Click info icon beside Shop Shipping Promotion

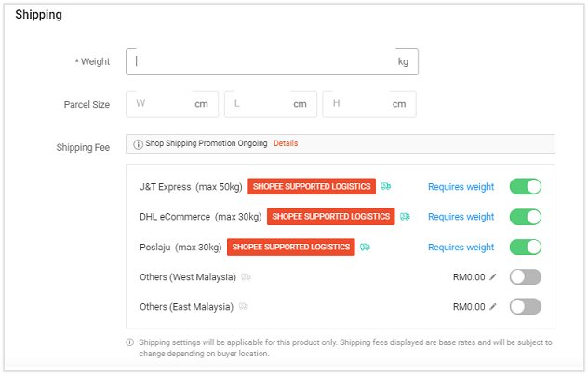point(138,144)
